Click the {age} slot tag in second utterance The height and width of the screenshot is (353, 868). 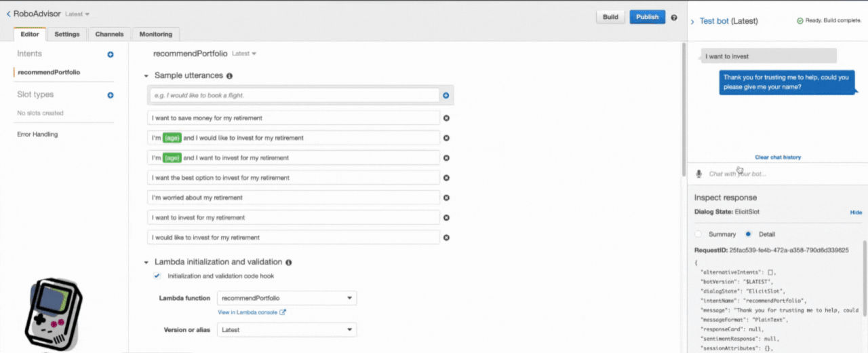[x=172, y=138]
